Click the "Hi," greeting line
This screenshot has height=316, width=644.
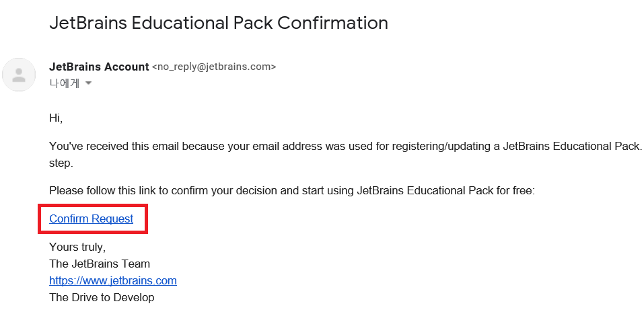point(56,118)
